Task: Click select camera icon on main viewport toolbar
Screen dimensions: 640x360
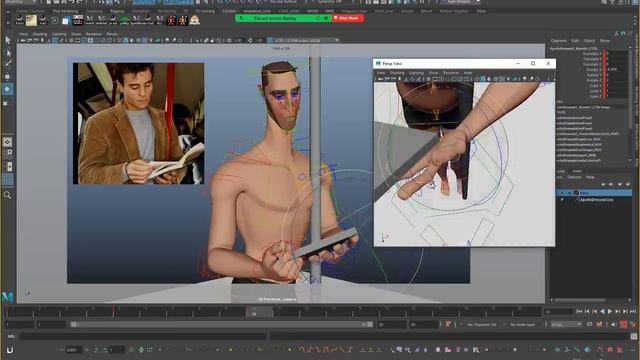Action: 23,40
